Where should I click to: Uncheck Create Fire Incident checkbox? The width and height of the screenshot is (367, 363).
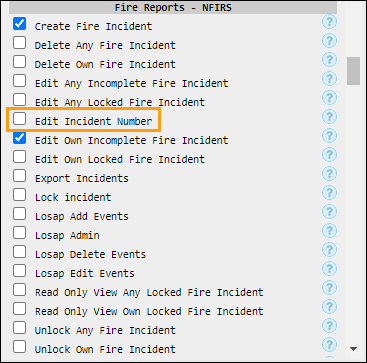pyautogui.click(x=20, y=24)
